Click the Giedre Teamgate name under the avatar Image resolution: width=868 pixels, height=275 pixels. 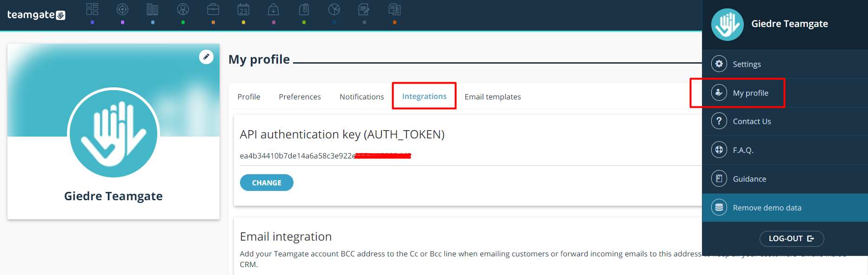point(114,196)
